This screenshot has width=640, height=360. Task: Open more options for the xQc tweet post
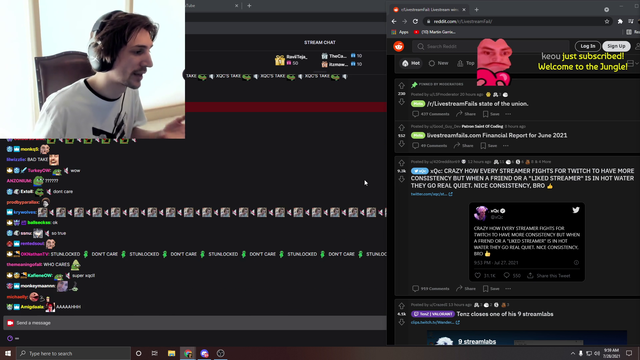coord(508,289)
